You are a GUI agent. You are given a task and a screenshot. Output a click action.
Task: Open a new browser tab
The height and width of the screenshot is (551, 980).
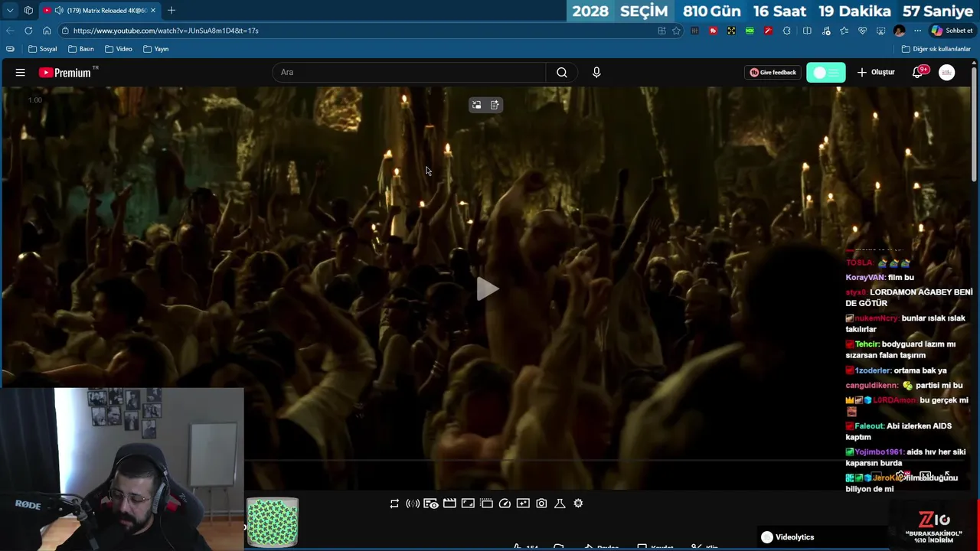click(x=171, y=10)
